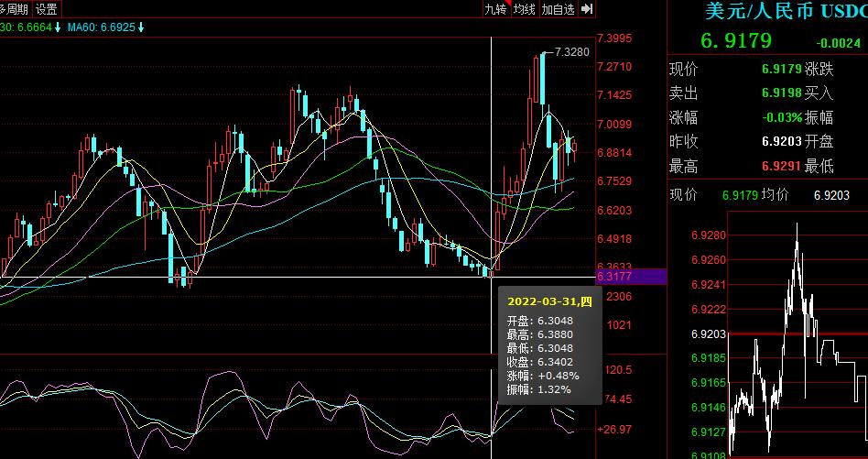Click the 2022-03-31,四 tooltip date header
Image resolution: width=868 pixels, height=459 pixels.
(x=549, y=301)
